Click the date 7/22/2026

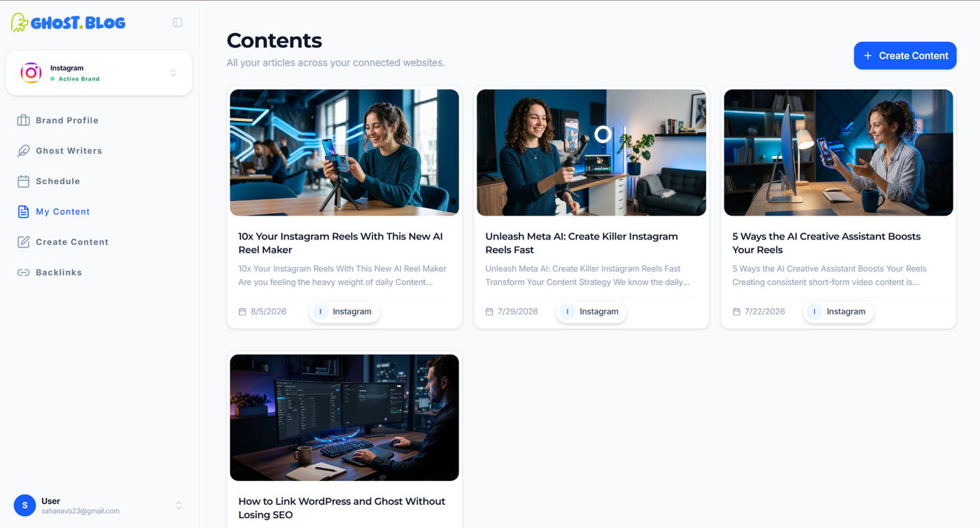tap(765, 312)
